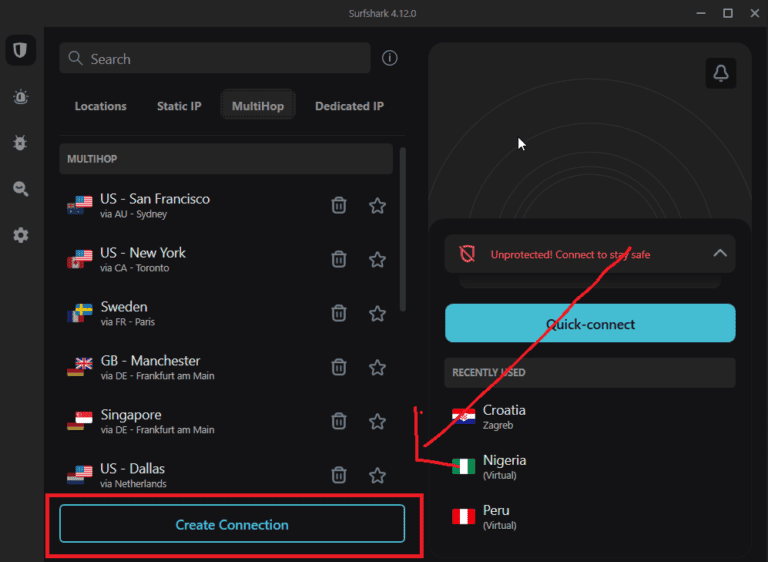768x562 pixels.
Task: Open the Alert feature in sidebar
Action: 20,97
